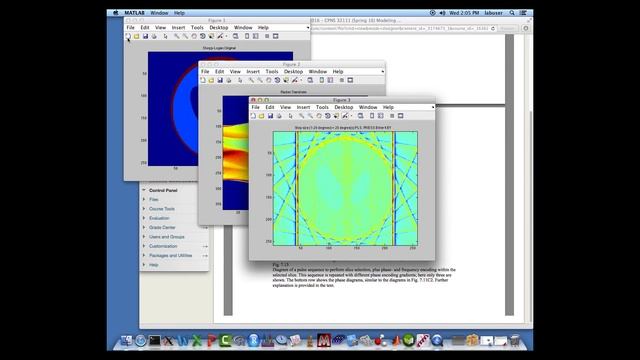Viewport: 640px width, 360px height.
Task: Open MATLAB application menu in Mac menu bar
Action: (134, 13)
